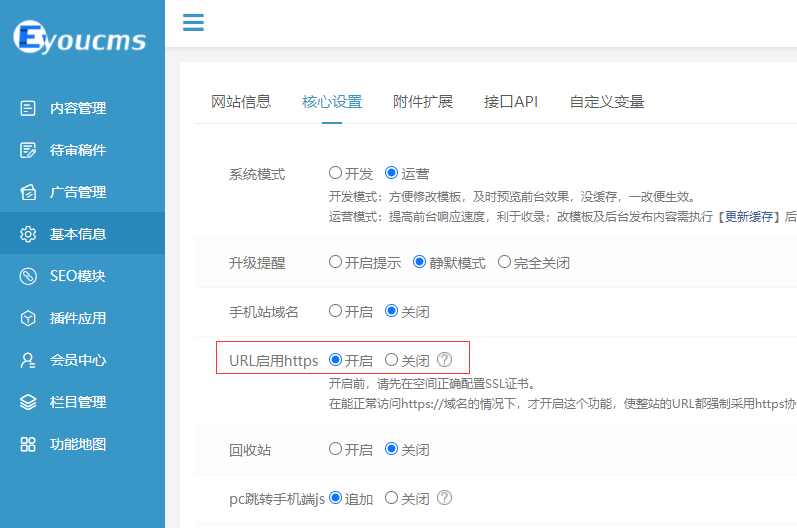
Task: Select 完全关闭 for 升级提醒
Action: pos(504,263)
